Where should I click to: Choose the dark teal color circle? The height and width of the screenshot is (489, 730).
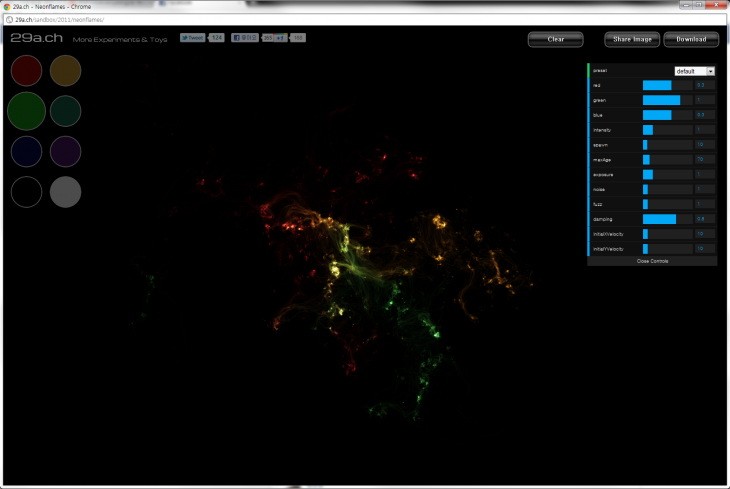coord(65,110)
